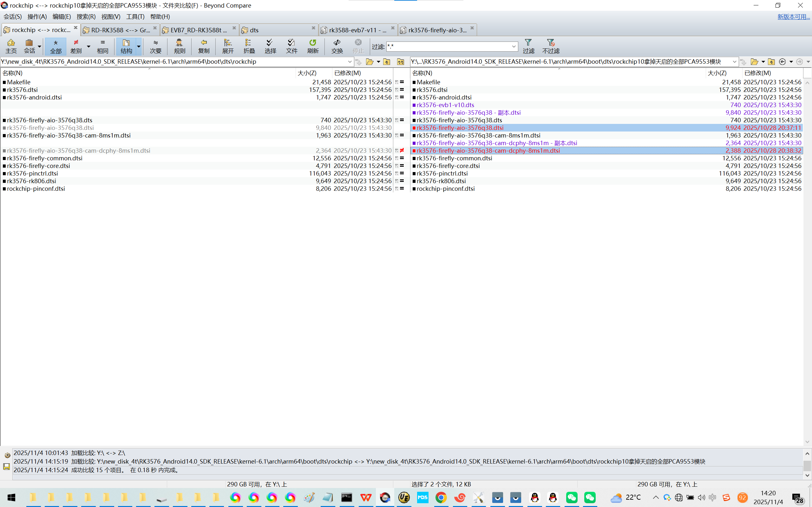Click the Home (主页) toolbar icon

click(11, 46)
